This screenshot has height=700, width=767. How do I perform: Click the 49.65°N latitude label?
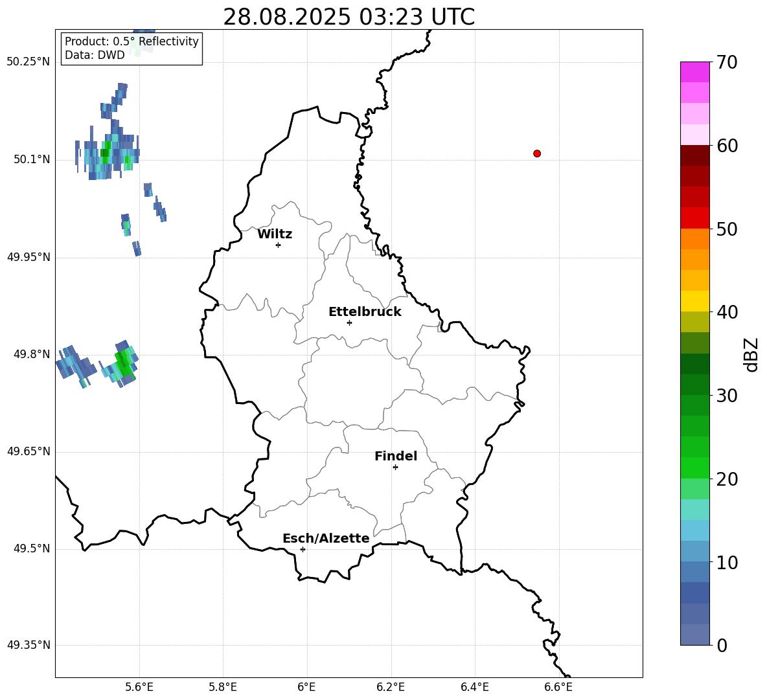(28, 451)
